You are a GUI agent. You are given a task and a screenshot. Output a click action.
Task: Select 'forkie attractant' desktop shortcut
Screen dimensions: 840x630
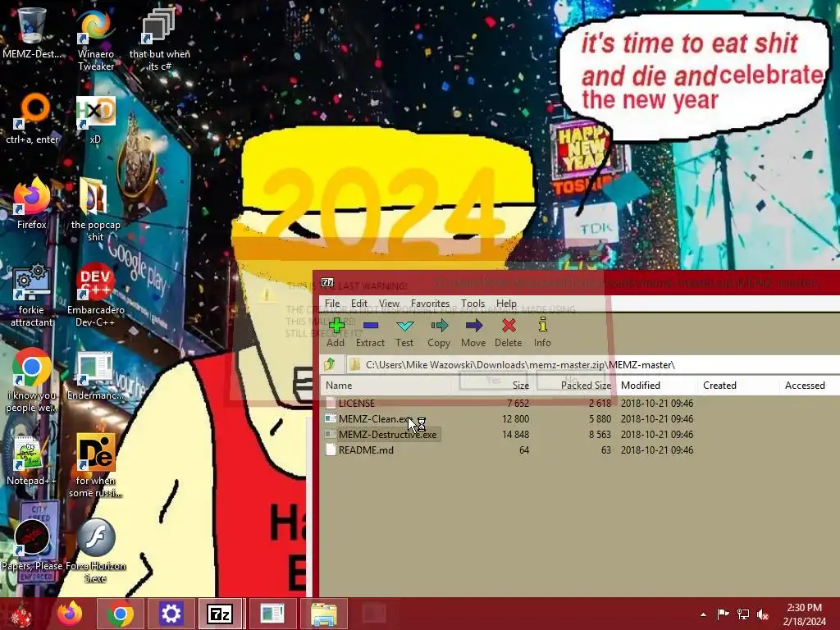coord(32,295)
